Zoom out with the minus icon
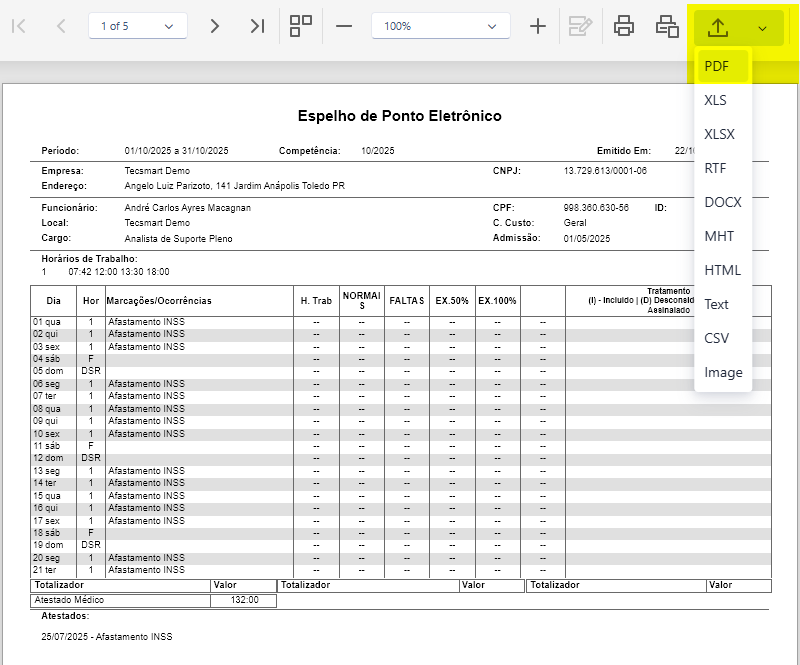 click(x=344, y=26)
